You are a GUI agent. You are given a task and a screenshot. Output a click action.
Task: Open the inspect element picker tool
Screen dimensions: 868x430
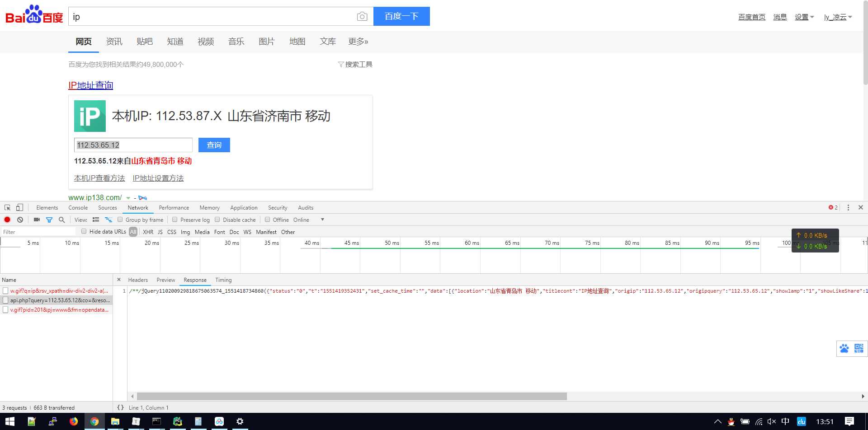(8, 207)
